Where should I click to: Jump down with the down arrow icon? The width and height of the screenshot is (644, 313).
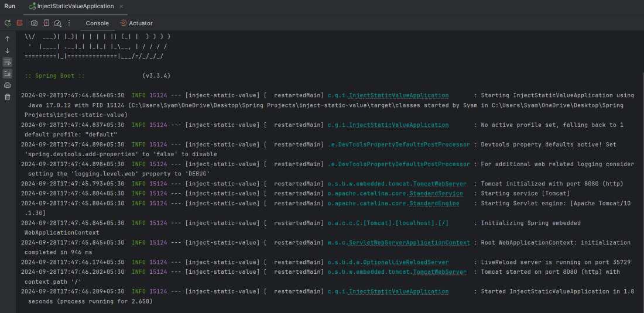(x=8, y=51)
